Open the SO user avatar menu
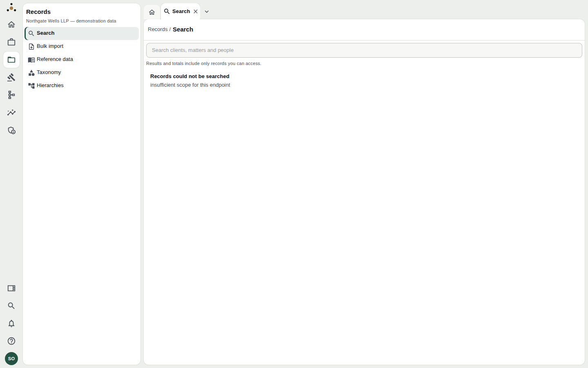This screenshot has height=368, width=588. click(11, 359)
